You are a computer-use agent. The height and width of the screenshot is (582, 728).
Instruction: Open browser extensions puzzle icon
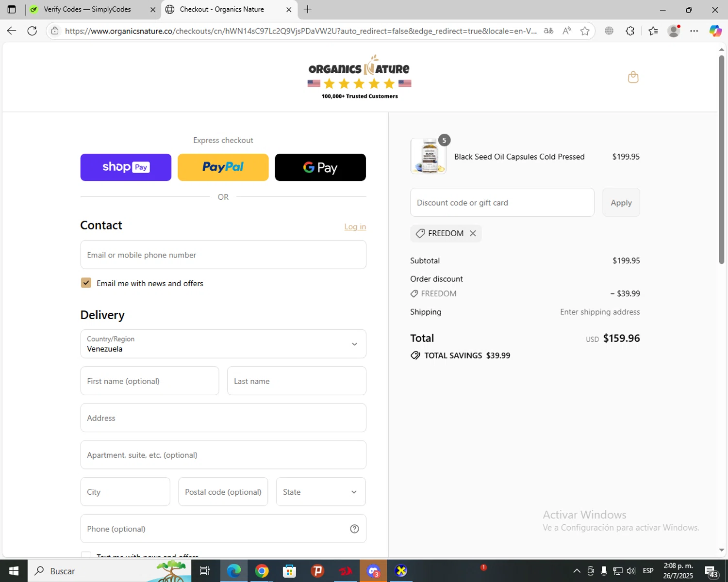point(630,31)
